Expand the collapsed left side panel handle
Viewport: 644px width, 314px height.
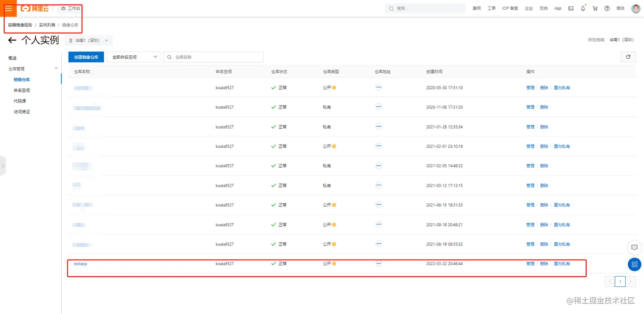click(x=3, y=166)
